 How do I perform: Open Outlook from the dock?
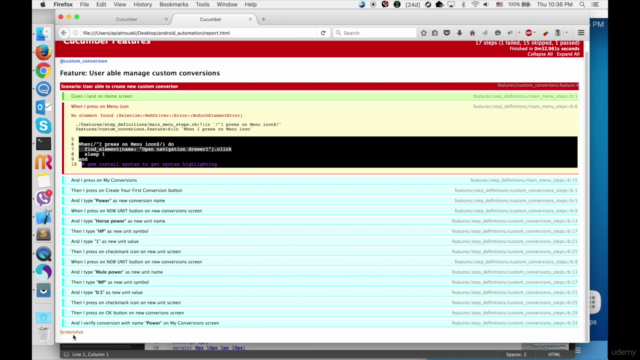[x=43, y=107]
